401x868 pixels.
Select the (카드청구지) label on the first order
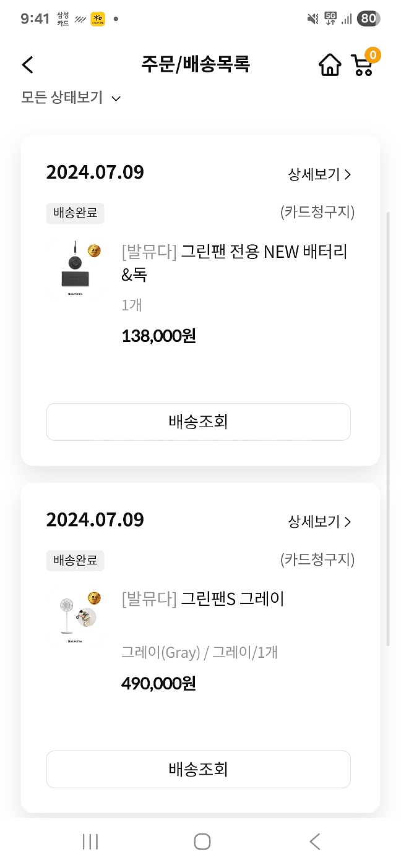pyautogui.click(x=316, y=212)
